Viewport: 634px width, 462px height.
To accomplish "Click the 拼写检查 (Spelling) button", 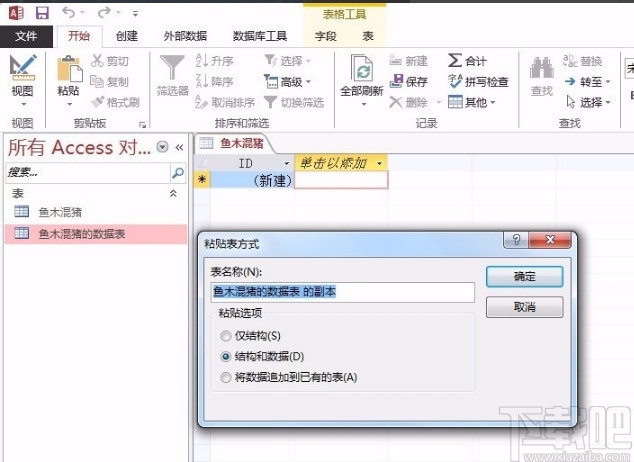I will tap(478, 82).
